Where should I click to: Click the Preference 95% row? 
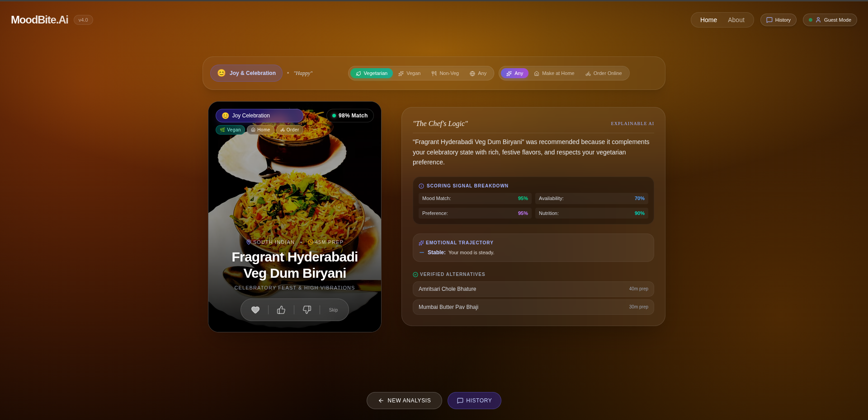[475, 213]
